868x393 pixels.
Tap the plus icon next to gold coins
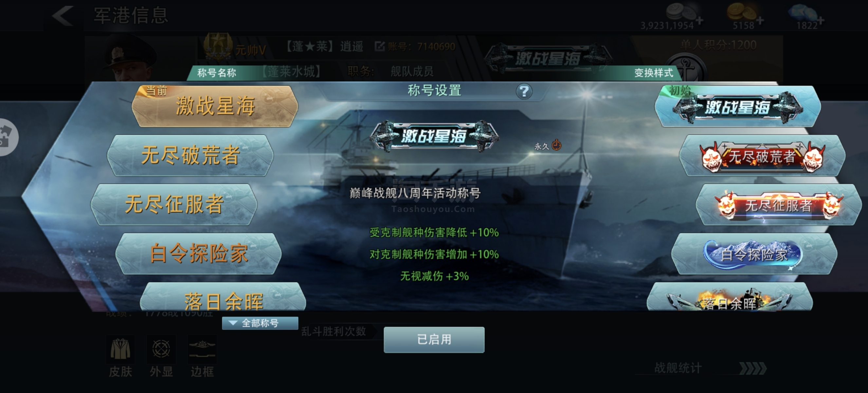[760, 21]
